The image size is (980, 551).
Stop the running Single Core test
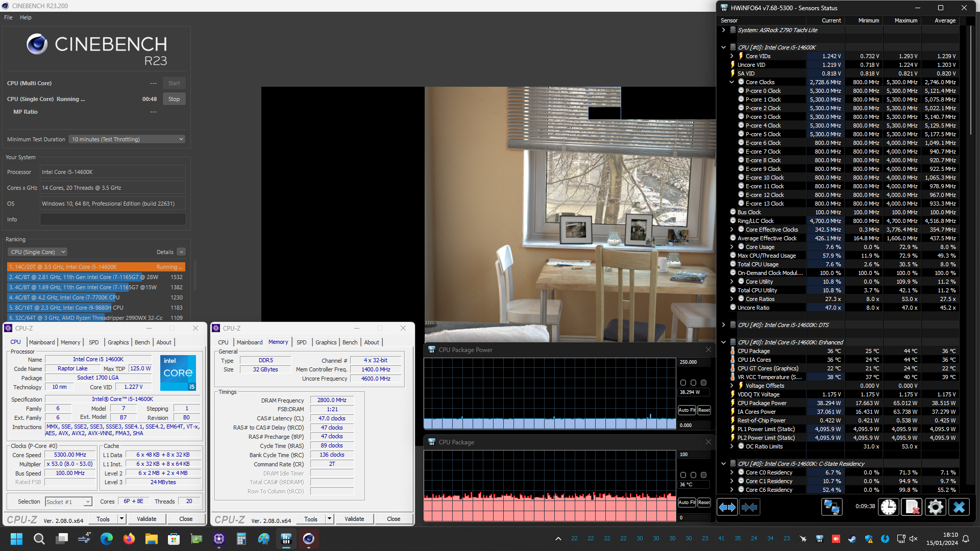point(174,99)
